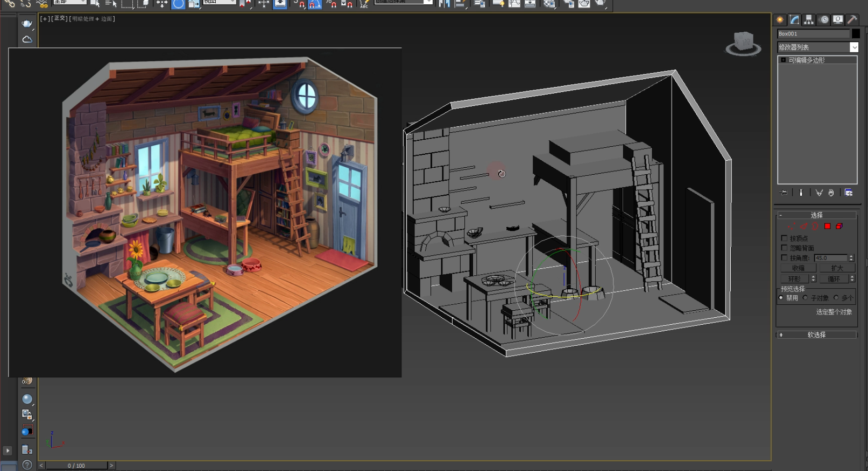
Task: Click the 循环 button
Action: (x=834, y=279)
